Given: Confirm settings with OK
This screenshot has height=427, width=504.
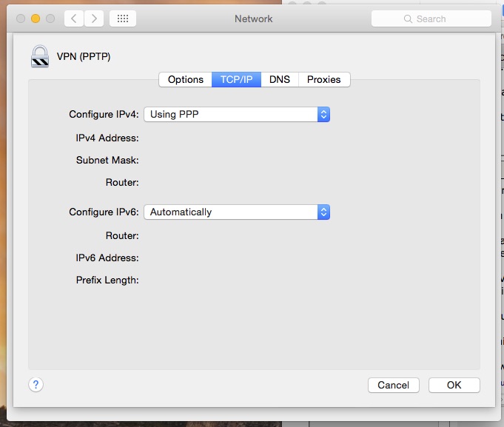Looking at the screenshot, I should pos(454,385).
